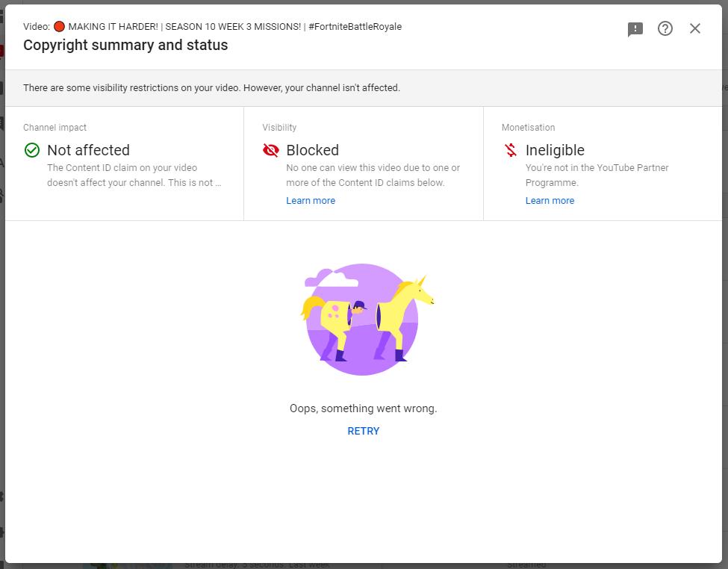Click the Ineligible crossed-dollar icon
728x569 pixels.
tap(511, 150)
